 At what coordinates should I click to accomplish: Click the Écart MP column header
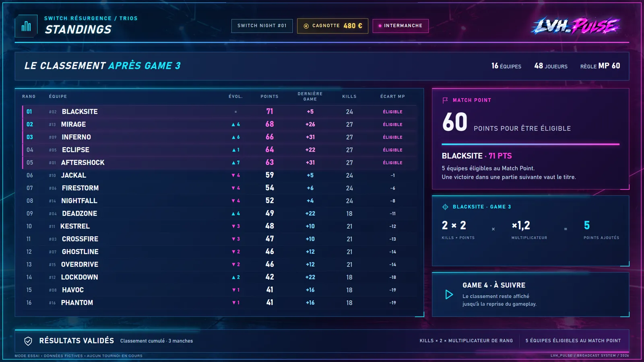point(392,97)
